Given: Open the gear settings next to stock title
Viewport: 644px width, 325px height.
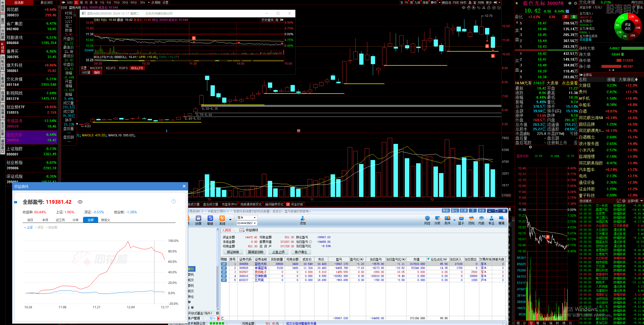Looking at the screenshot, I should [575, 3].
